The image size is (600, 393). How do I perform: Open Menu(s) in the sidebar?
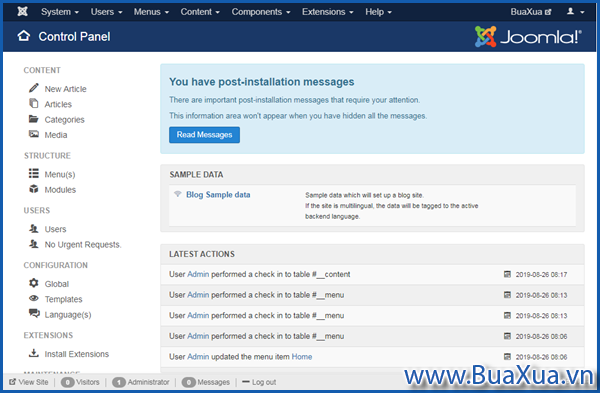[60, 174]
